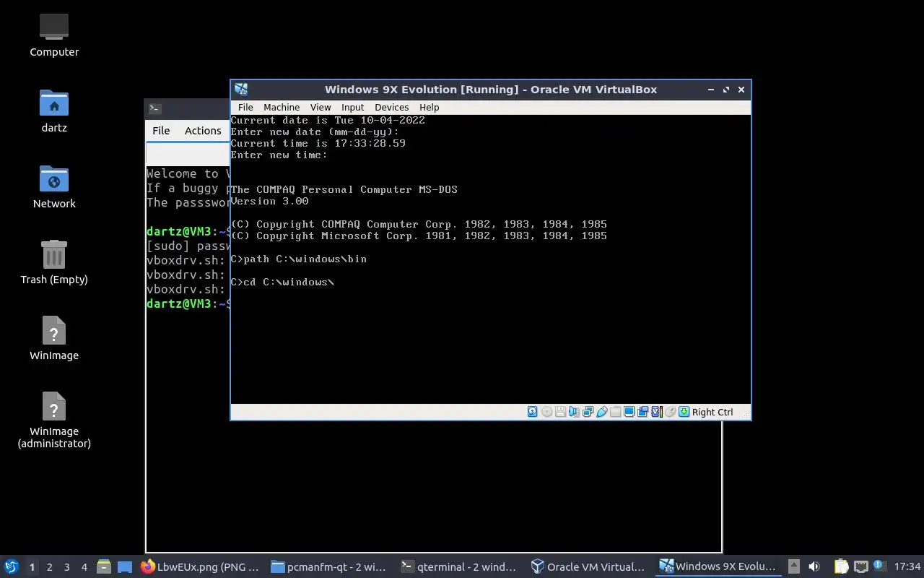Select the dartz home folder desktop icon
The image size is (924, 578).
click(x=54, y=111)
